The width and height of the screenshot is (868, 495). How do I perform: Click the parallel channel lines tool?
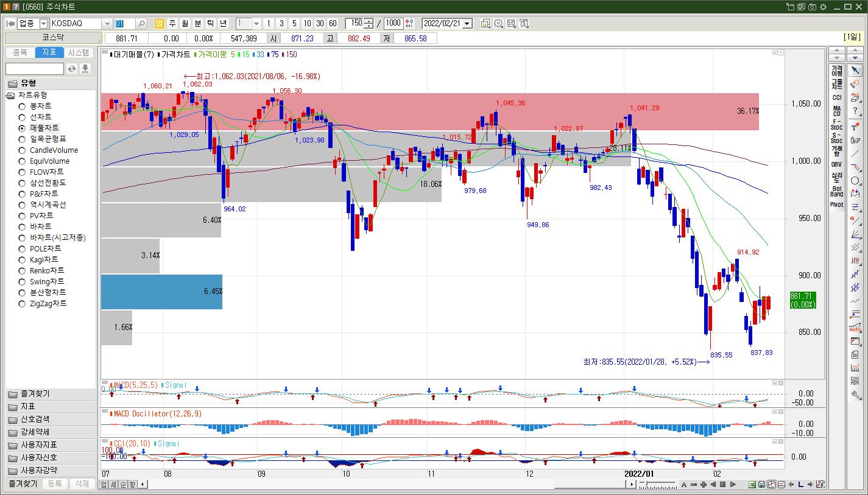[x=855, y=247]
